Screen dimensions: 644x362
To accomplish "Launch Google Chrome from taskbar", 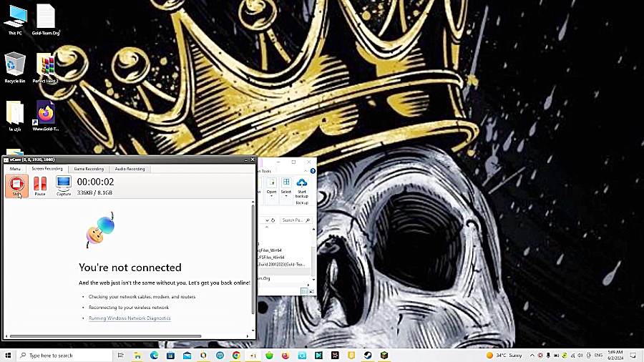I will pos(236,356).
